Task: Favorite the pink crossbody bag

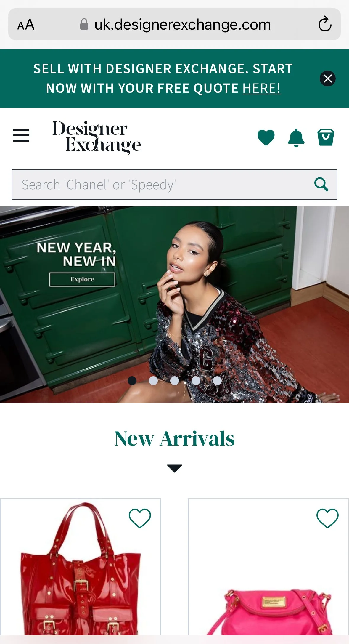Action: pyautogui.click(x=327, y=518)
